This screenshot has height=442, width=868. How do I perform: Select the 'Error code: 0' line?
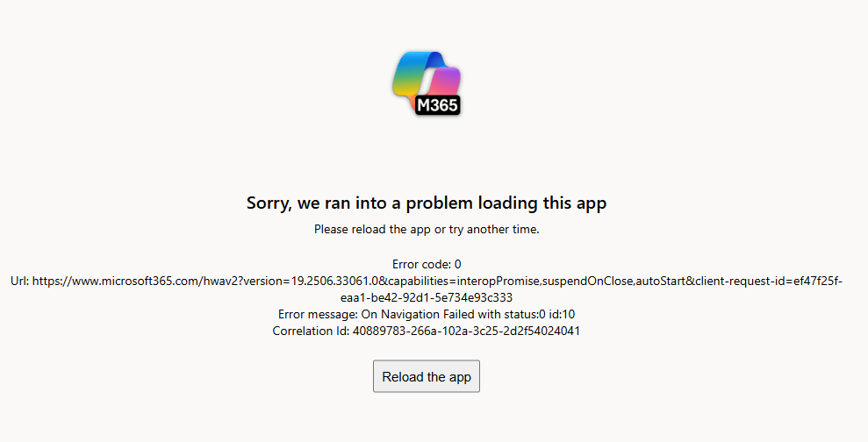427,265
